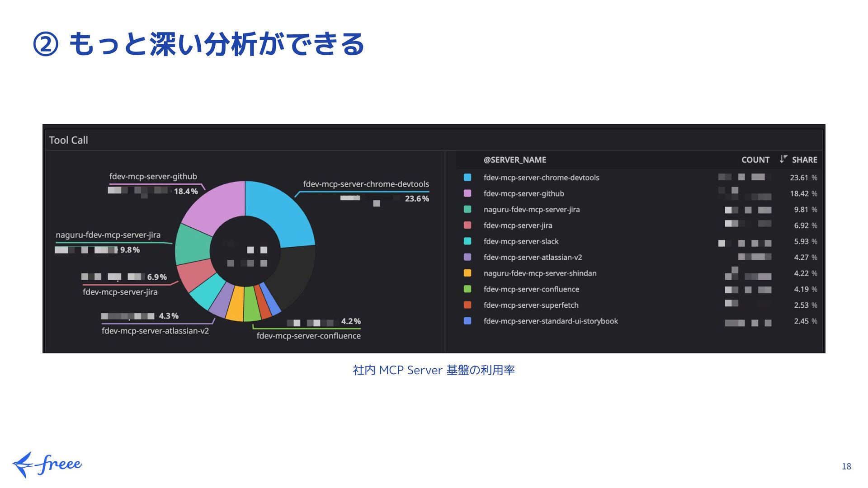Sort by the COUNT column header
The image size is (868, 488).
755,160
